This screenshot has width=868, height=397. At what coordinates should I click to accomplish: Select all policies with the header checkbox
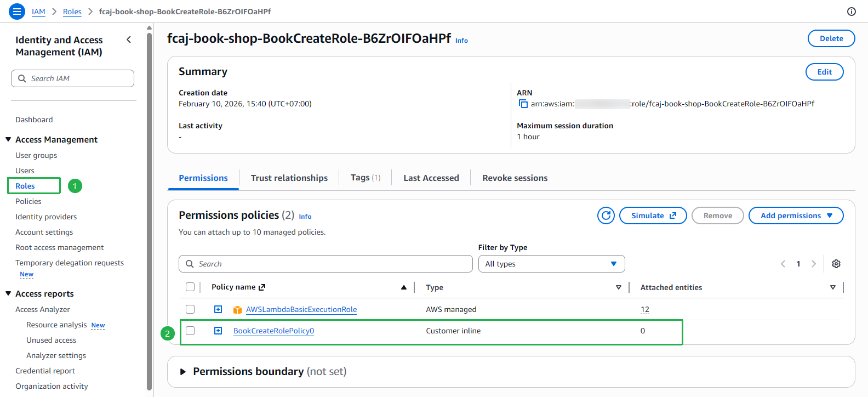190,287
